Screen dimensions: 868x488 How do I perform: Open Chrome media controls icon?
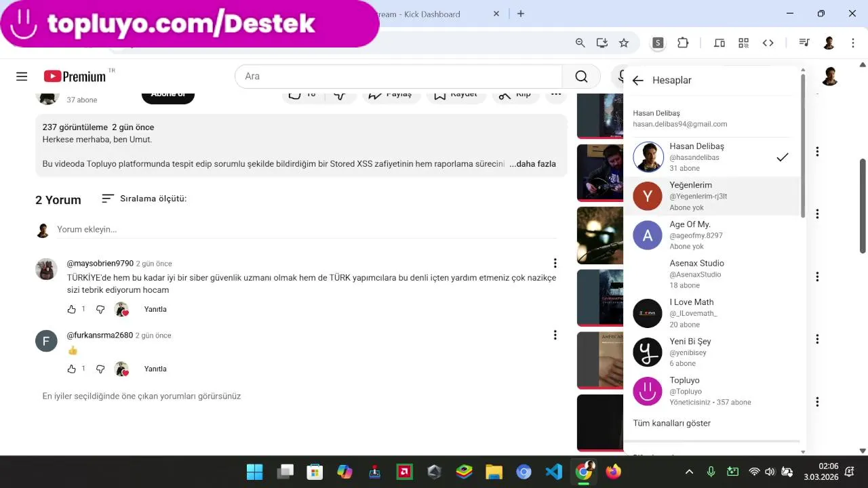tap(804, 43)
